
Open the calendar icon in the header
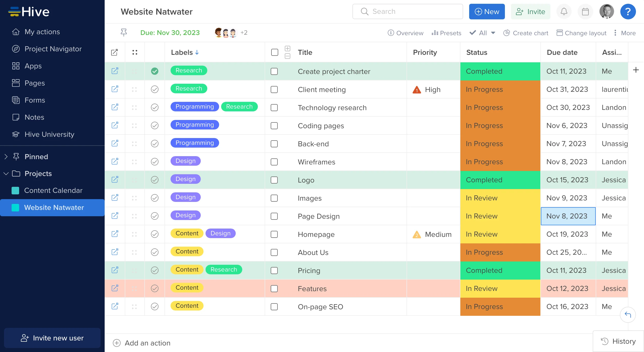click(585, 12)
